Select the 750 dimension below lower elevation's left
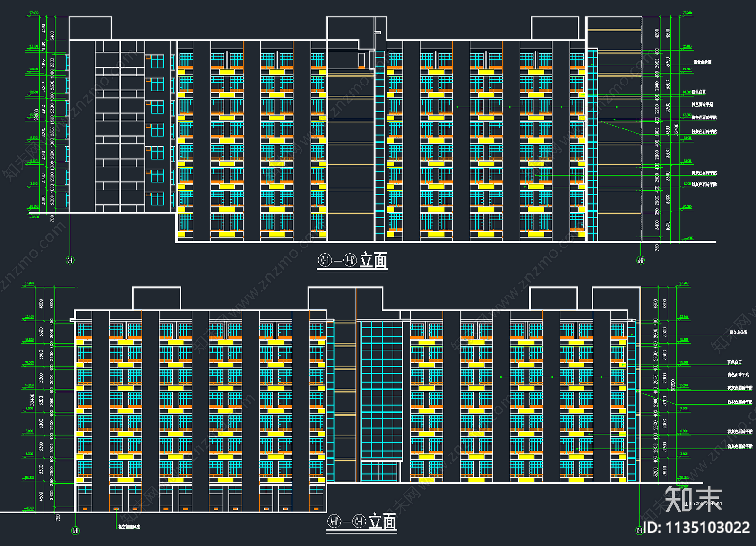Viewport: 756px width, 546px height. [x=58, y=518]
